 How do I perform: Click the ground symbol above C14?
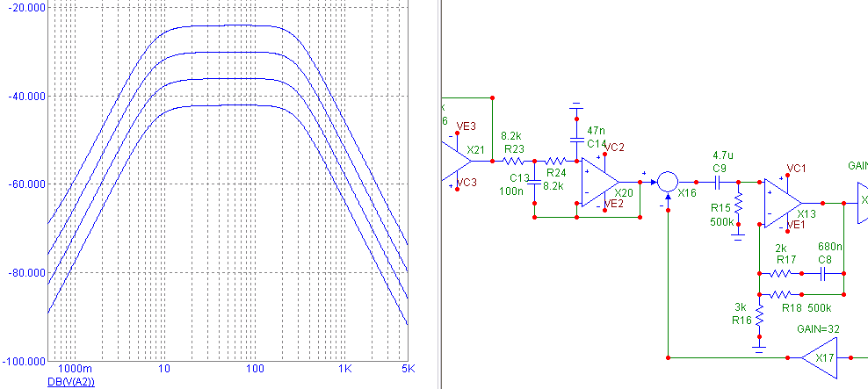(576, 105)
